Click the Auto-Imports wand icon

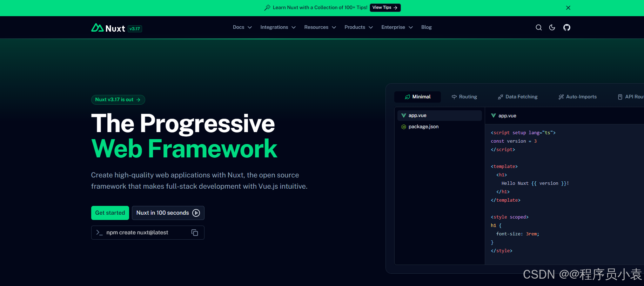(561, 97)
